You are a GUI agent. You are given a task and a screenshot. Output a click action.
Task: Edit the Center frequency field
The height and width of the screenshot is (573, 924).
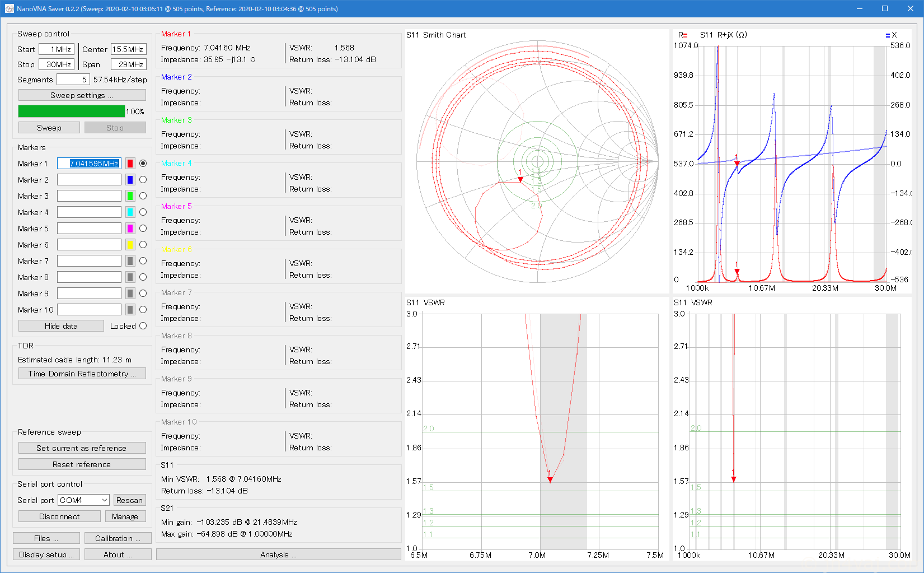129,49
